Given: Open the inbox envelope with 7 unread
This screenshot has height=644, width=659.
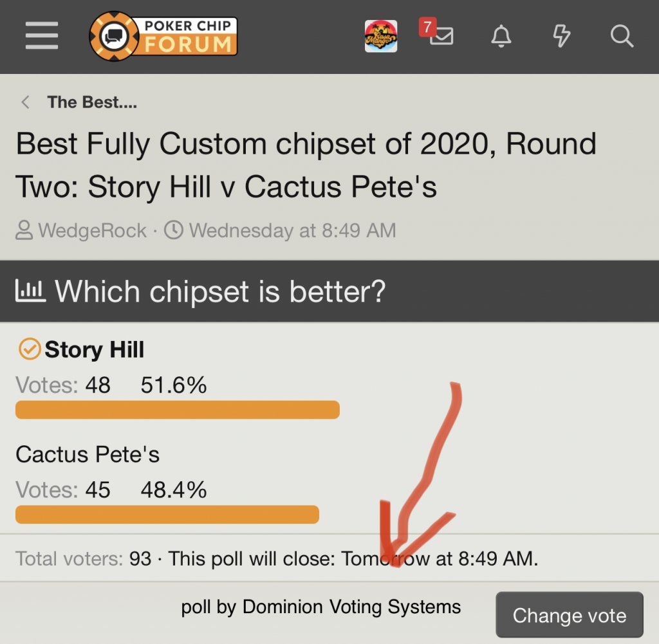Looking at the screenshot, I should pos(441,36).
